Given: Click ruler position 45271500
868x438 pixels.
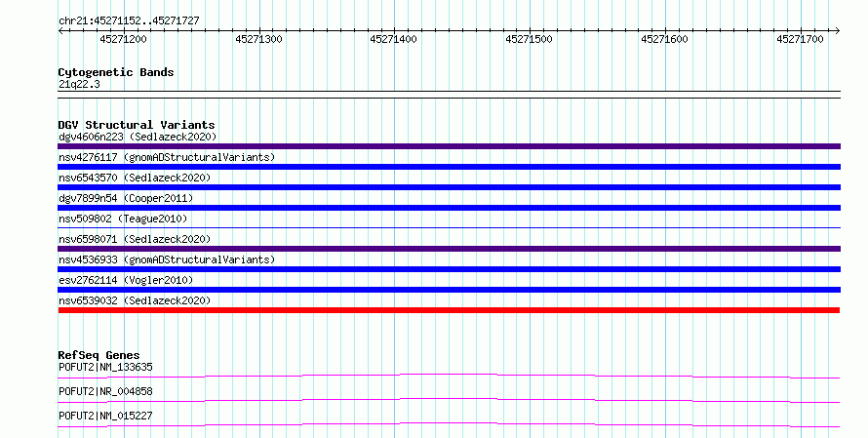Looking at the screenshot, I should [x=529, y=39].
